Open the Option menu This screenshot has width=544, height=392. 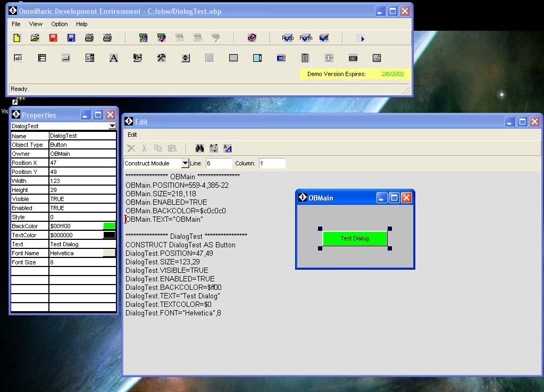pos(60,24)
